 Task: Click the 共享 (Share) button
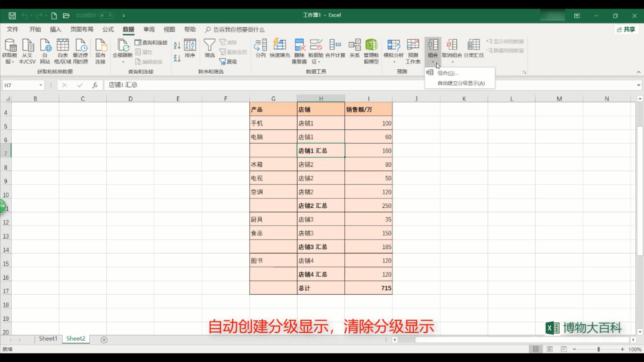[626, 29]
